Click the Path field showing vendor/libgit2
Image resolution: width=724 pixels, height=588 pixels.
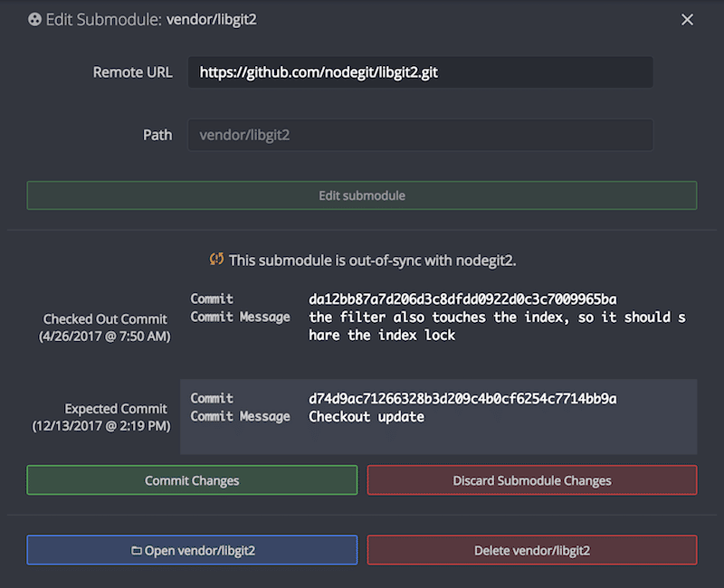[420, 135]
